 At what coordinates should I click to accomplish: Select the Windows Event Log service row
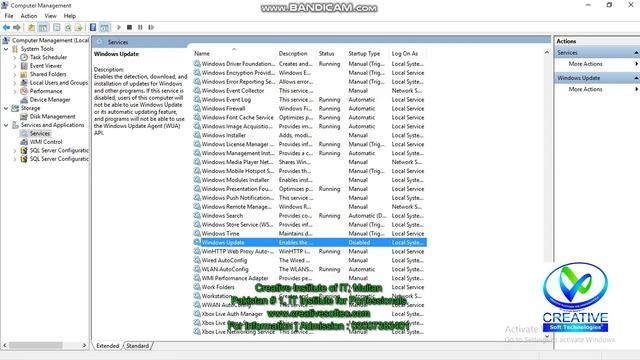point(310,100)
